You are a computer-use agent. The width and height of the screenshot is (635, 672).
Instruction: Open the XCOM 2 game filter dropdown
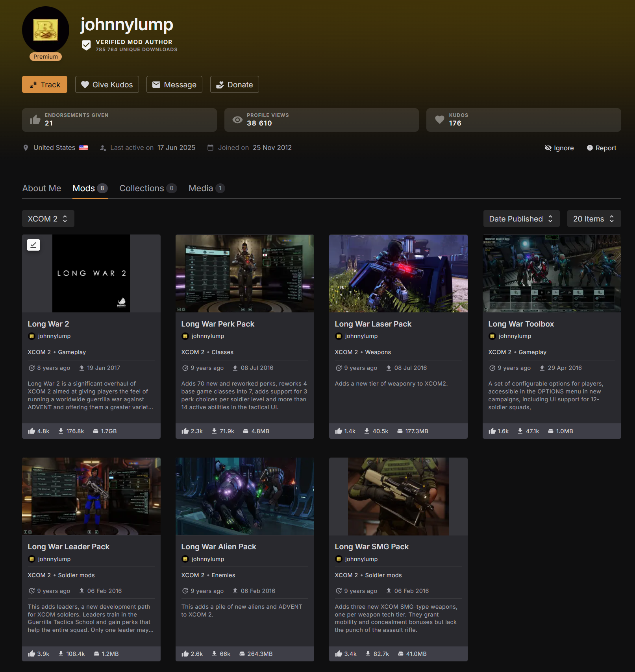48,219
